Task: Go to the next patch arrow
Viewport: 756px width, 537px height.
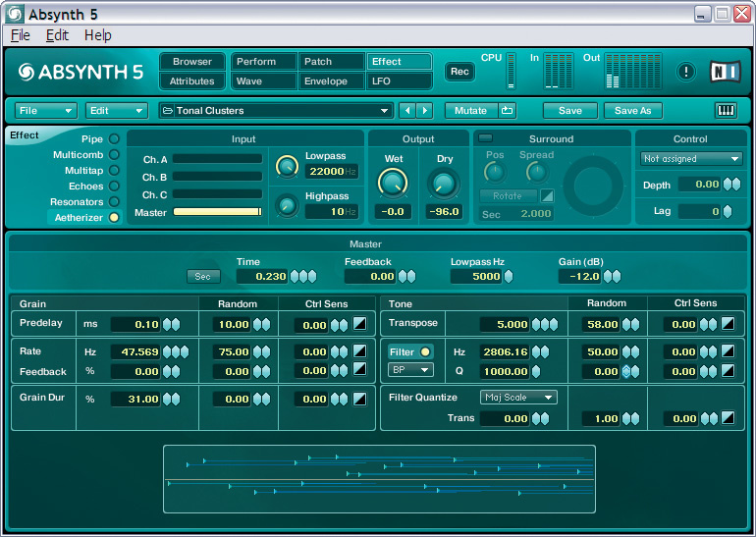Action: (426, 111)
